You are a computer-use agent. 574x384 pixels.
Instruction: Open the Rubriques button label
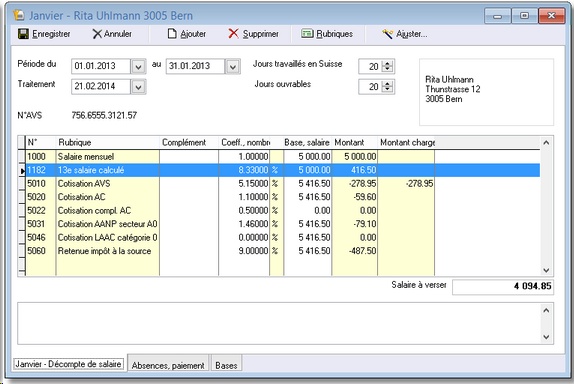334,34
